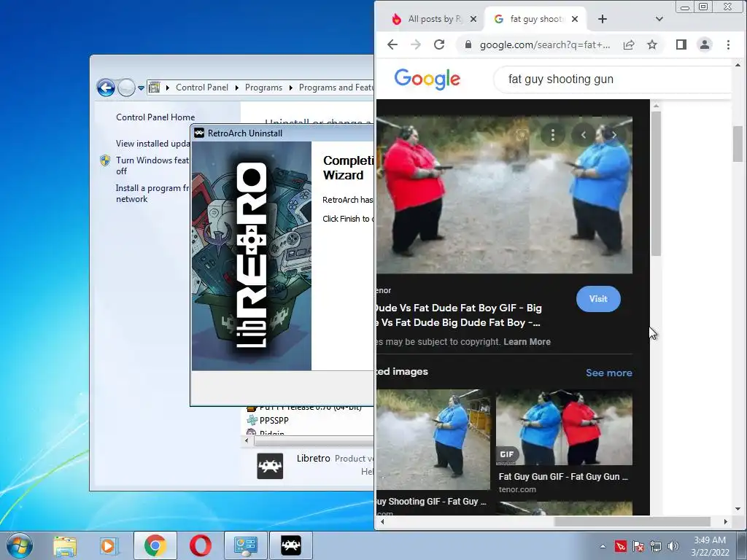Click the large preview image

tap(504, 195)
